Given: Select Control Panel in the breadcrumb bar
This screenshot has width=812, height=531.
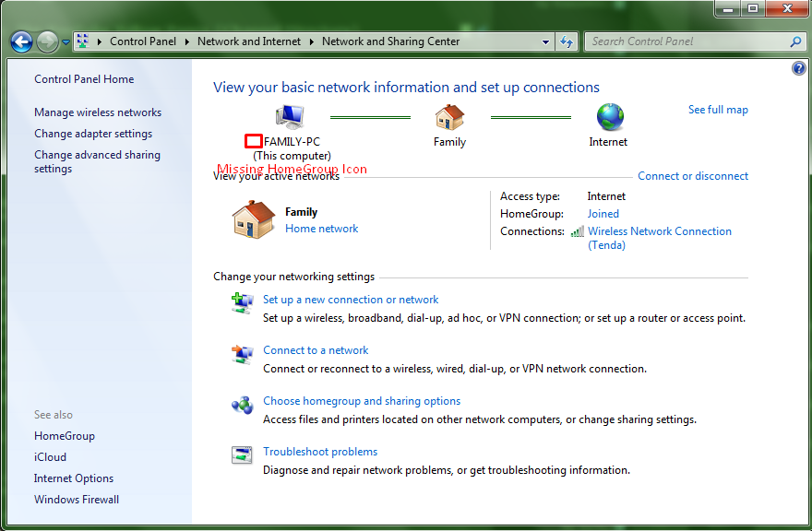Looking at the screenshot, I should click(x=142, y=41).
